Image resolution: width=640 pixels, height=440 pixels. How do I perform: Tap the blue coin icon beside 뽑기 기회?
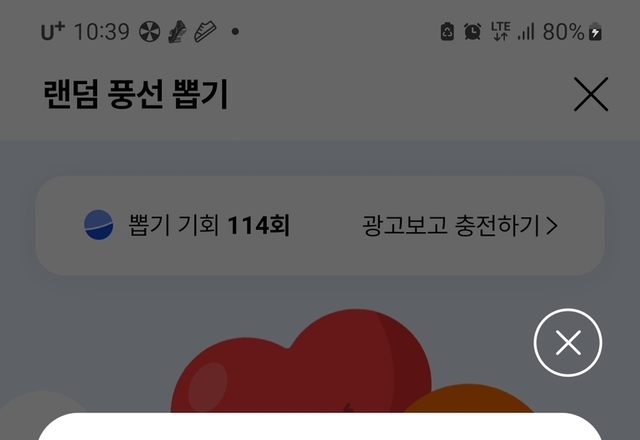(x=98, y=225)
